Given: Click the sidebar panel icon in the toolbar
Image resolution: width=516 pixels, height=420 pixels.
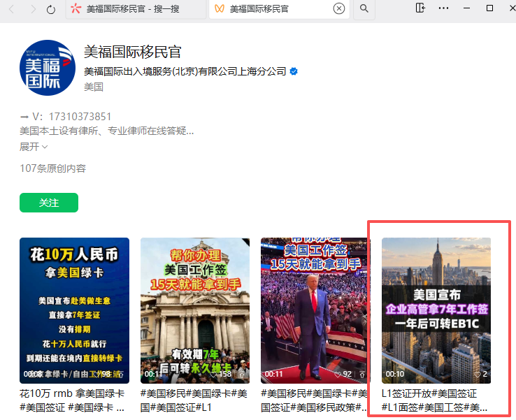Looking at the screenshot, I should click(x=420, y=8).
